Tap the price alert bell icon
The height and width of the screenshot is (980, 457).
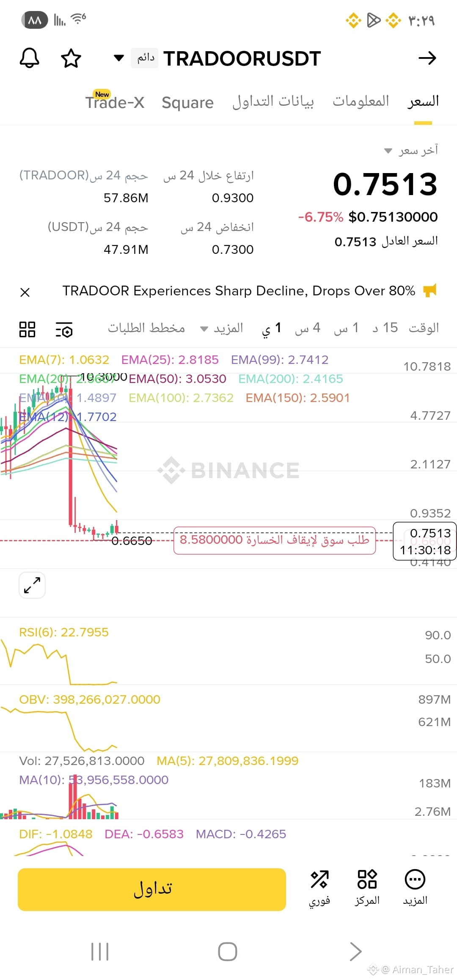[x=30, y=58]
